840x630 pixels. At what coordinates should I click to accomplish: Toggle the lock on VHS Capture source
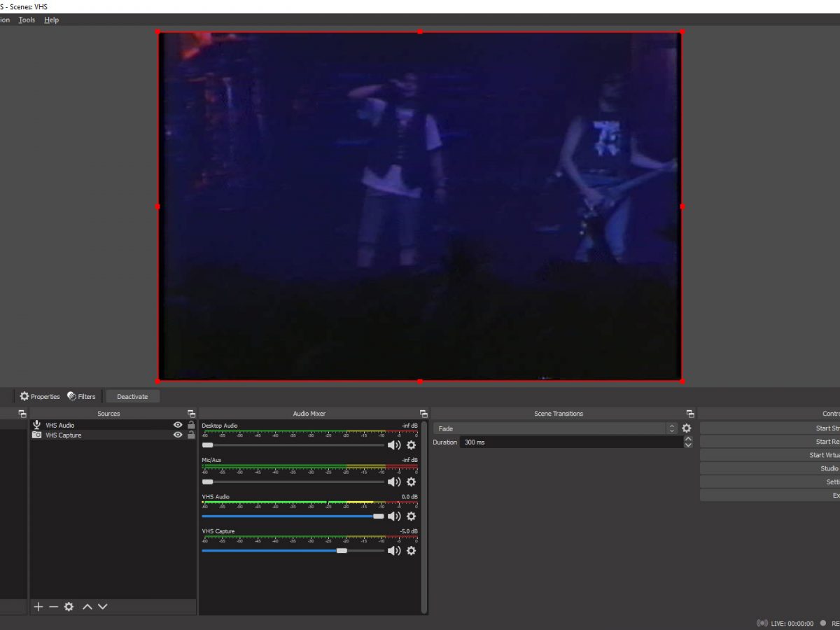[191, 435]
